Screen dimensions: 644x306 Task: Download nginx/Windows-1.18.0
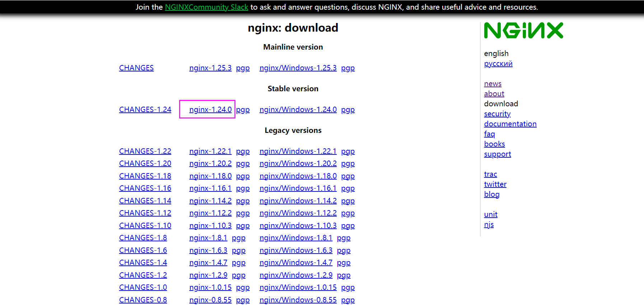pyautogui.click(x=298, y=176)
